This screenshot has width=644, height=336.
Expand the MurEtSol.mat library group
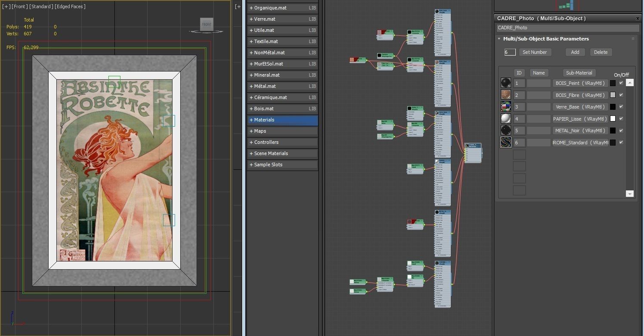tap(283, 64)
